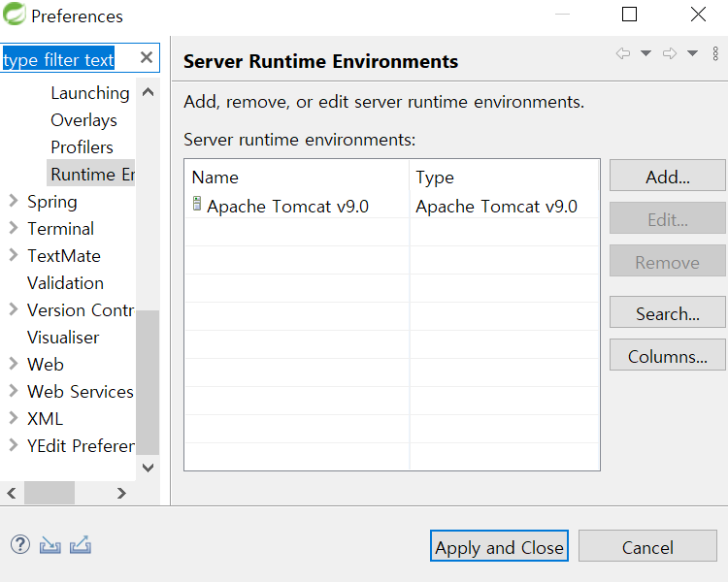Image resolution: width=728 pixels, height=582 pixels.
Task: Click the Columns... button
Action: (667, 355)
